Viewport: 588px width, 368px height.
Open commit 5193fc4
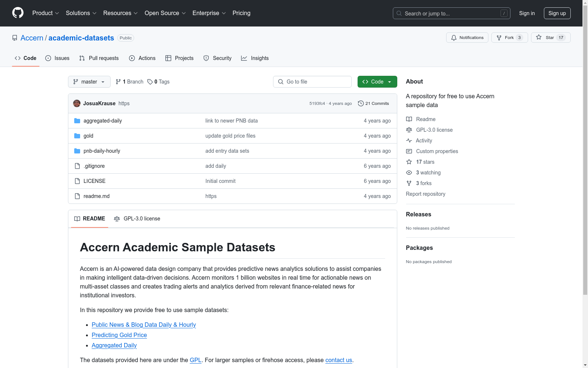(x=317, y=103)
